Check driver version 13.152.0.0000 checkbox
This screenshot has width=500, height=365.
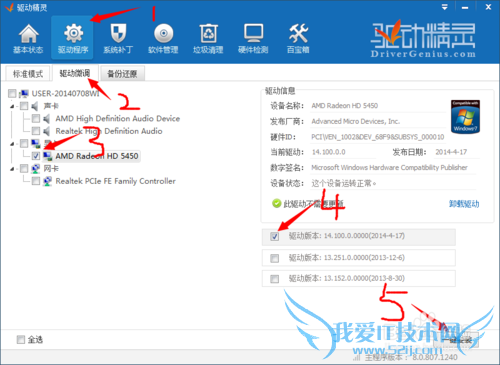tap(274, 279)
